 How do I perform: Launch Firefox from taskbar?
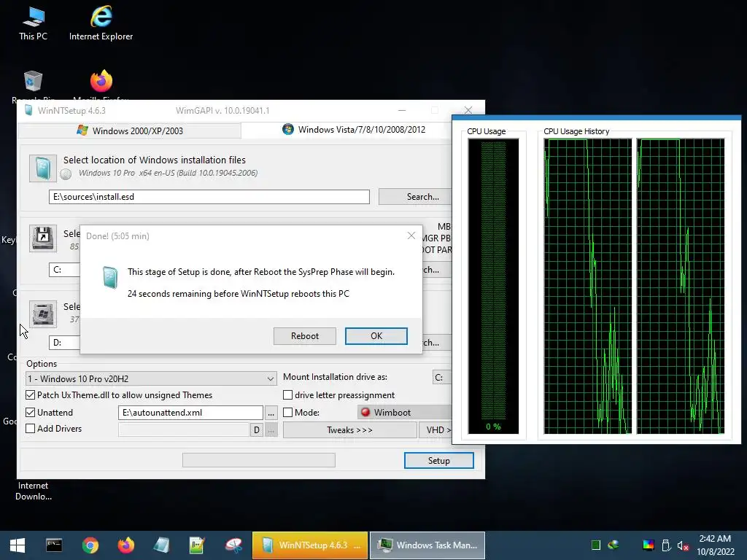(125, 545)
